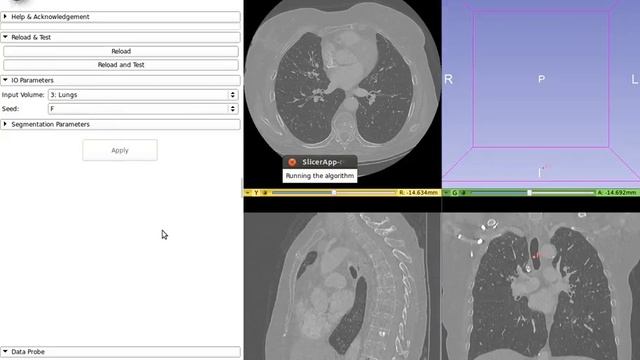
Task: Open the Seed dropdown
Action: point(143,109)
